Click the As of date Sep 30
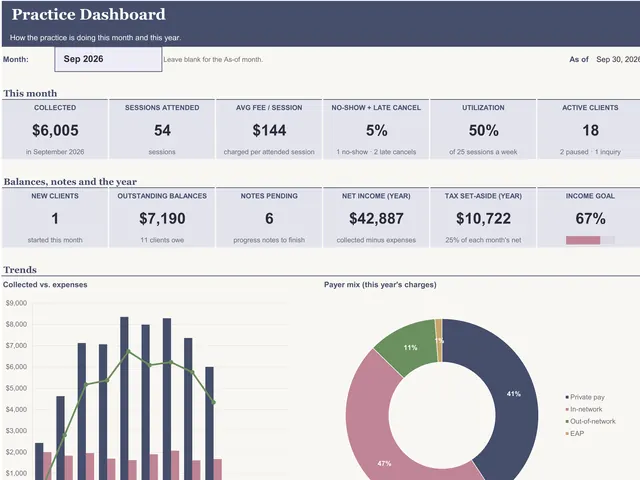The height and width of the screenshot is (480, 640). tap(618, 59)
